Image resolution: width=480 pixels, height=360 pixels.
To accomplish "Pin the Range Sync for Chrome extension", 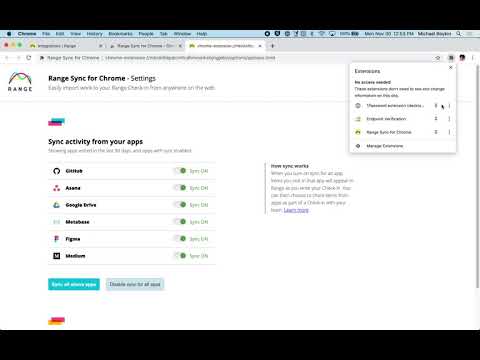I will (436, 132).
